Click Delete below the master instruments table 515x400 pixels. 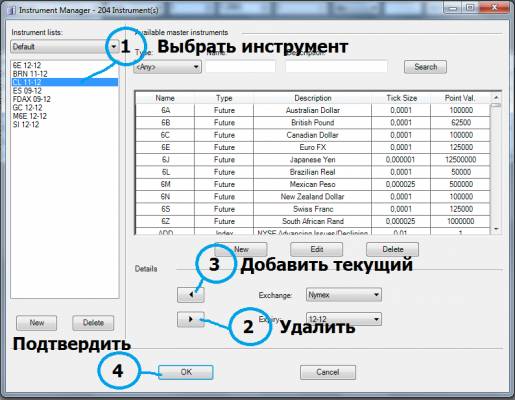click(x=393, y=249)
